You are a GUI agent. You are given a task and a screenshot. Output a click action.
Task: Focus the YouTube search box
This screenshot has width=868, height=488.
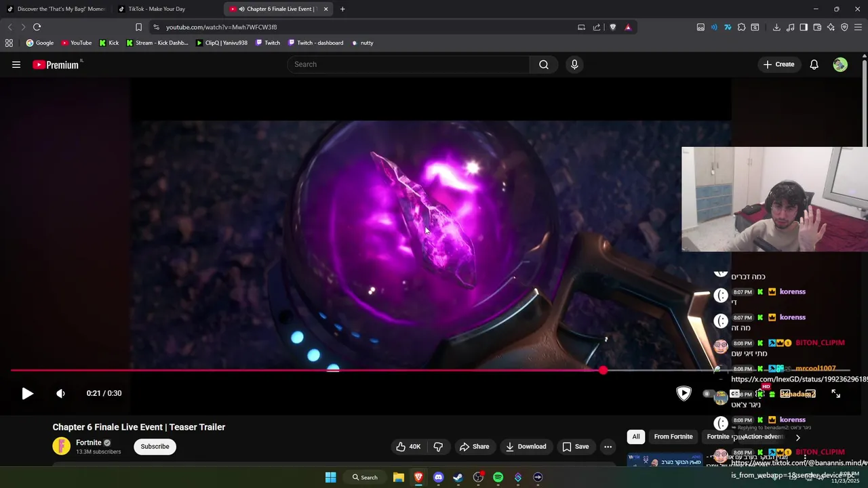pyautogui.click(x=408, y=64)
